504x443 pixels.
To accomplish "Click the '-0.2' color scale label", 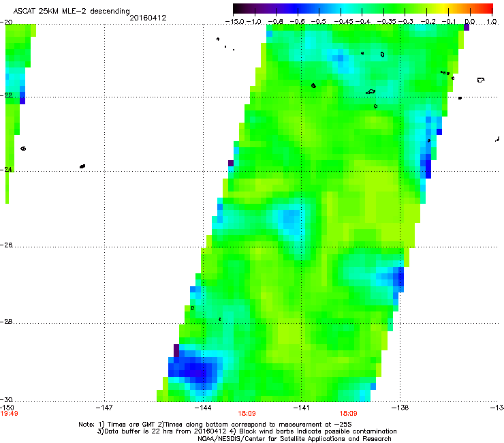I will pos(428,22).
